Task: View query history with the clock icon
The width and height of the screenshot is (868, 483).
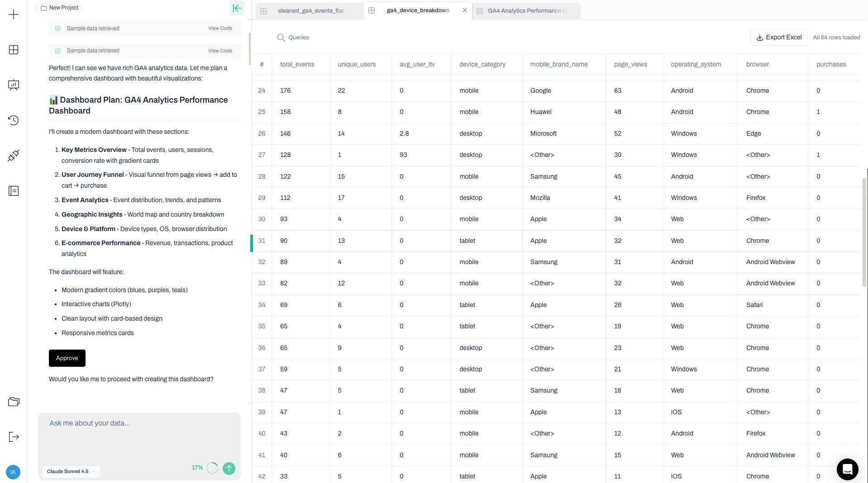Action: tap(13, 120)
